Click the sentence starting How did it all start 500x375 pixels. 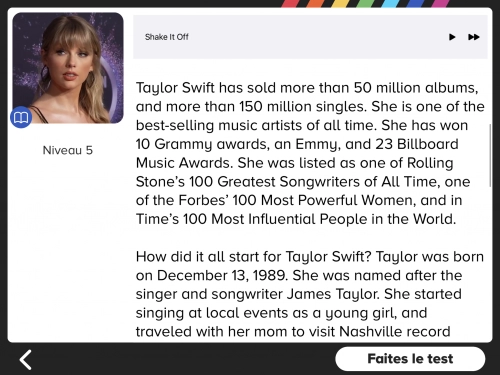click(254, 257)
